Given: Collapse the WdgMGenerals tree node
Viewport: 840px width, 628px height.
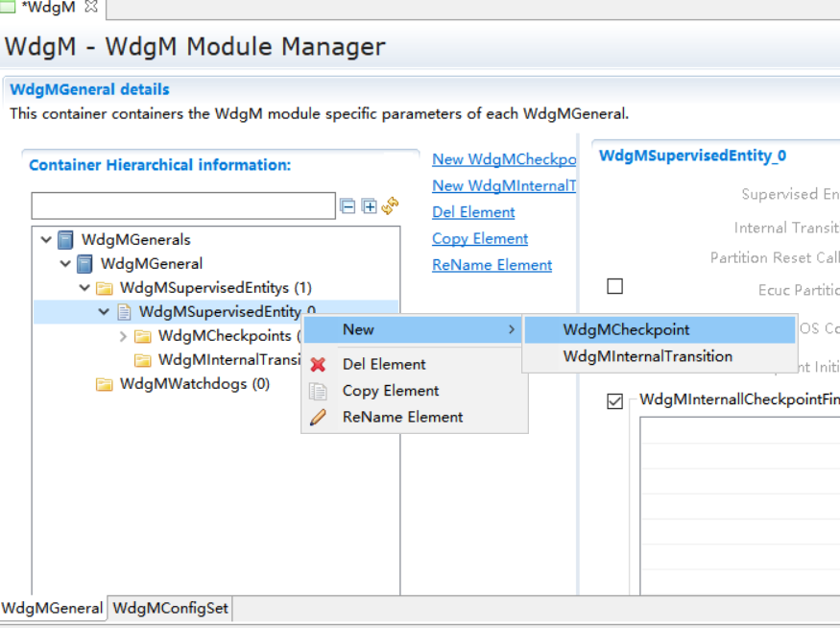Looking at the screenshot, I should (46, 240).
